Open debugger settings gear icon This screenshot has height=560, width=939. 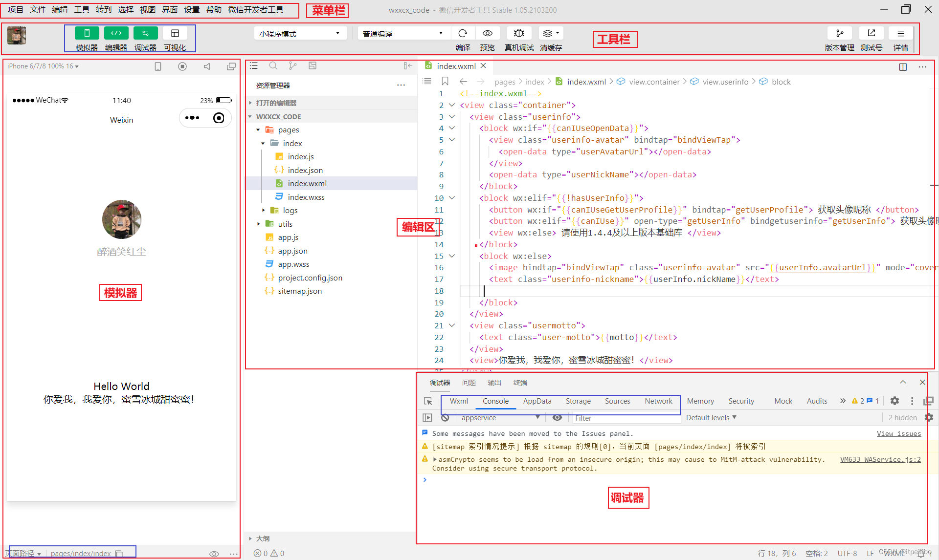894,401
